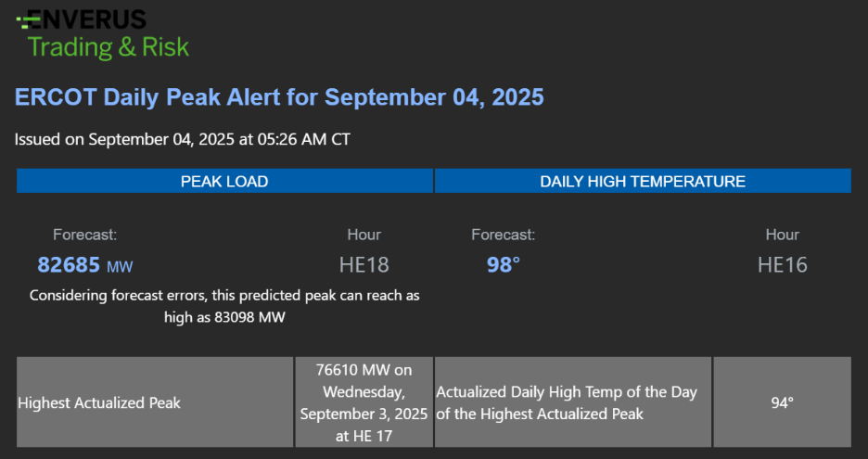This screenshot has width=868, height=459.
Task: Click the forecast errors note mentioning 83098 MW
Action: point(224,307)
